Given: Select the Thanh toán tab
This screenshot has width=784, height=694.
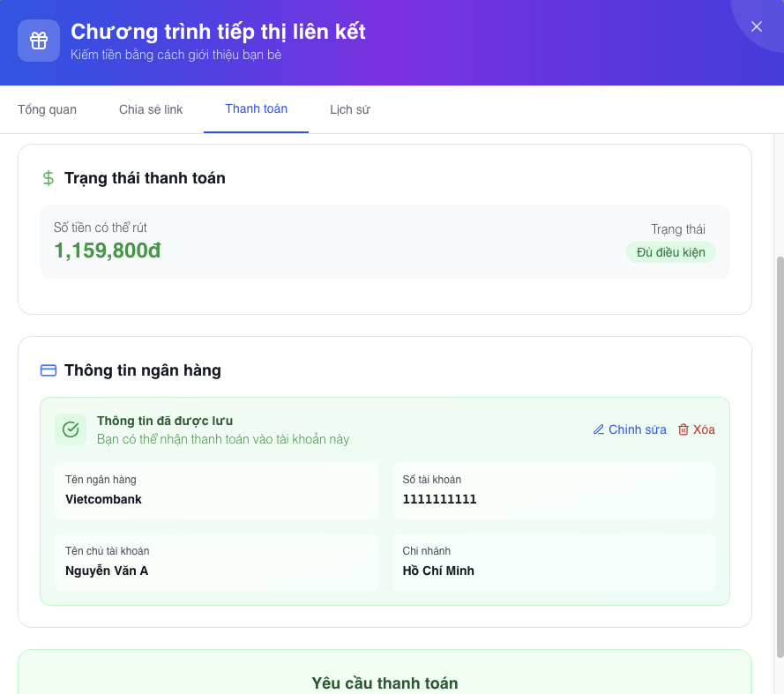Looking at the screenshot, I should coord(256,109).
